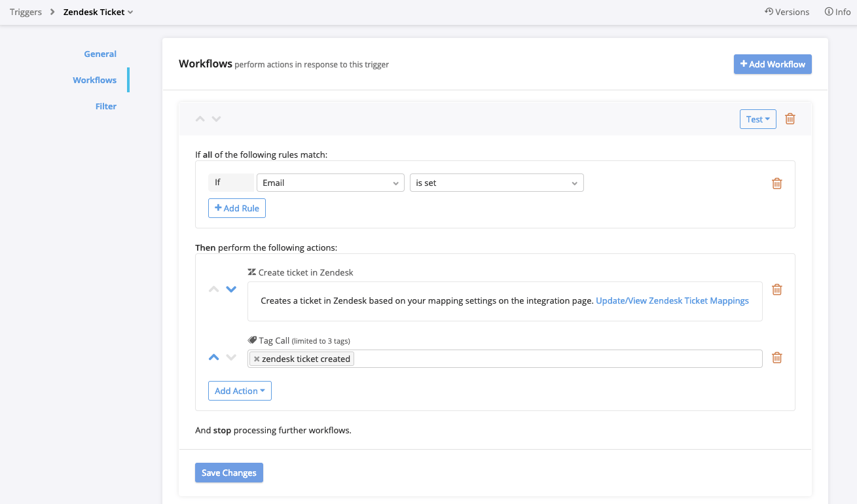Switch to the General section
The image size is (857, 504).
(x=100, y=54)
